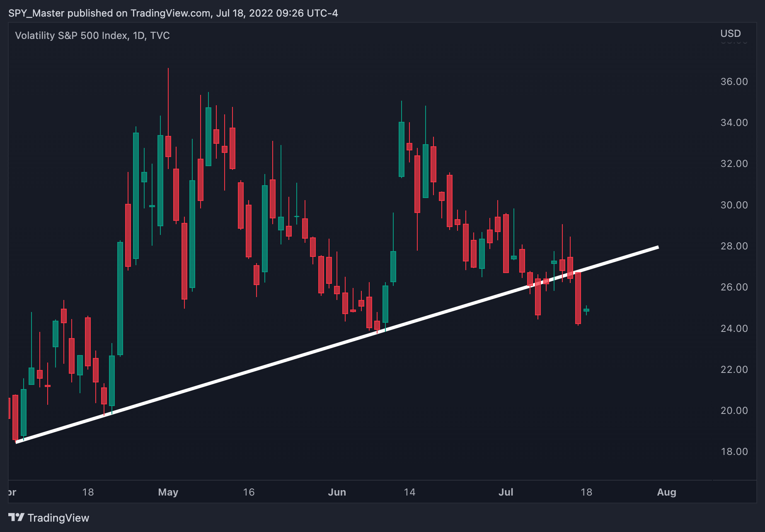The width and height of the screenshot is (765, 532).
Task: Click the TradingView logo at bottom left
Action: [x=48, y=518]
